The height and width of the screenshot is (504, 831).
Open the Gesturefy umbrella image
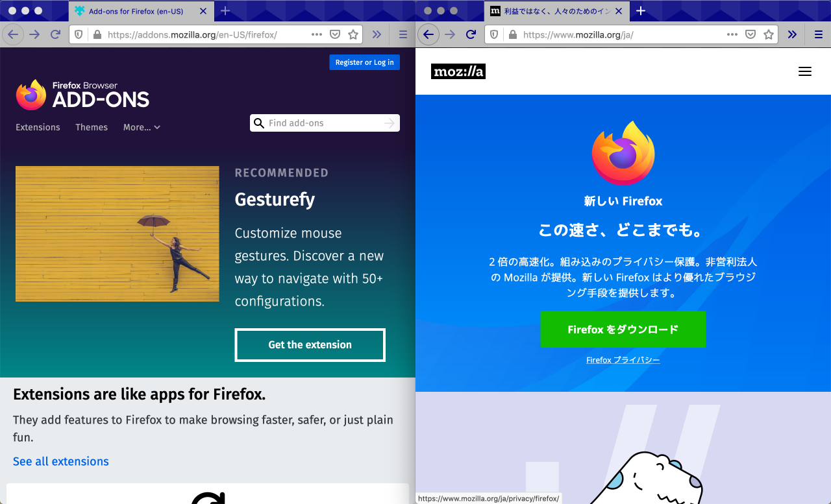point(118,234)
